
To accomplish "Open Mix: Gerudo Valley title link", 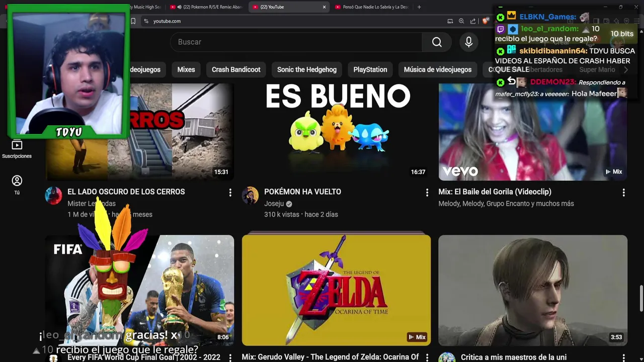I will coord(330,357).
